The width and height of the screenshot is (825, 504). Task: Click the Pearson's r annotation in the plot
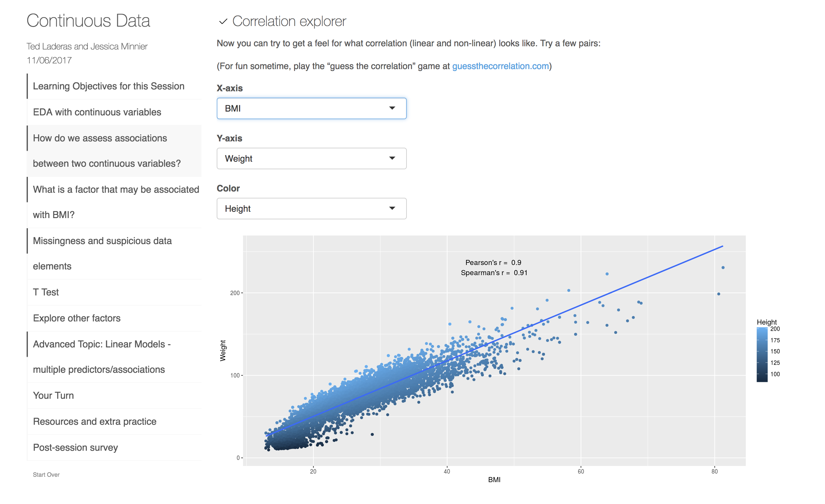tap(493, 262)
